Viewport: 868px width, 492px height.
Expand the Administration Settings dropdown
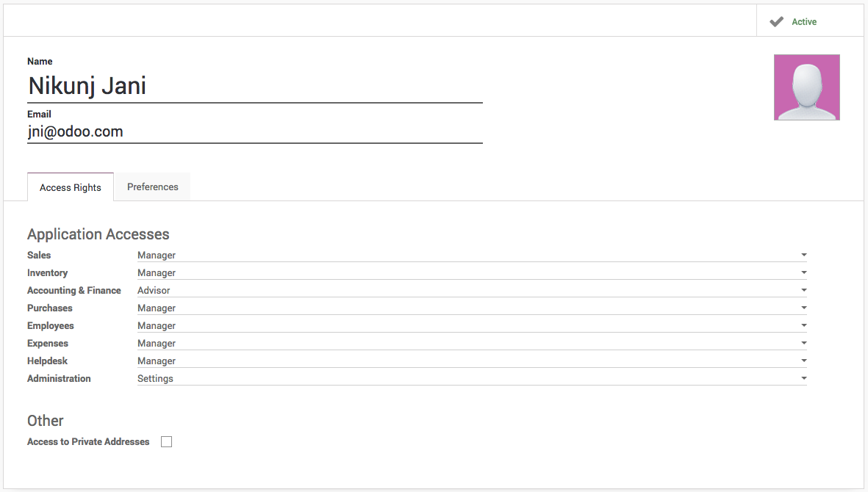click(x=470, y=379)
